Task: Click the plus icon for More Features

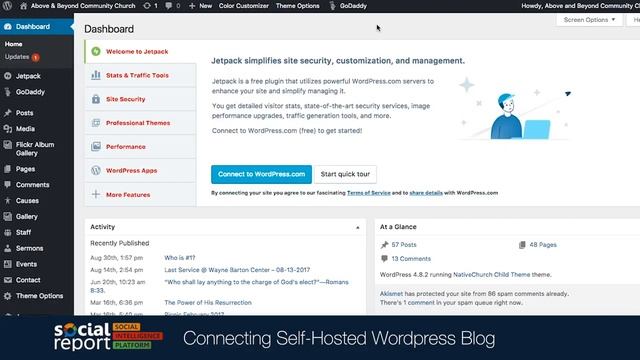Action: (x=96, y=194)
